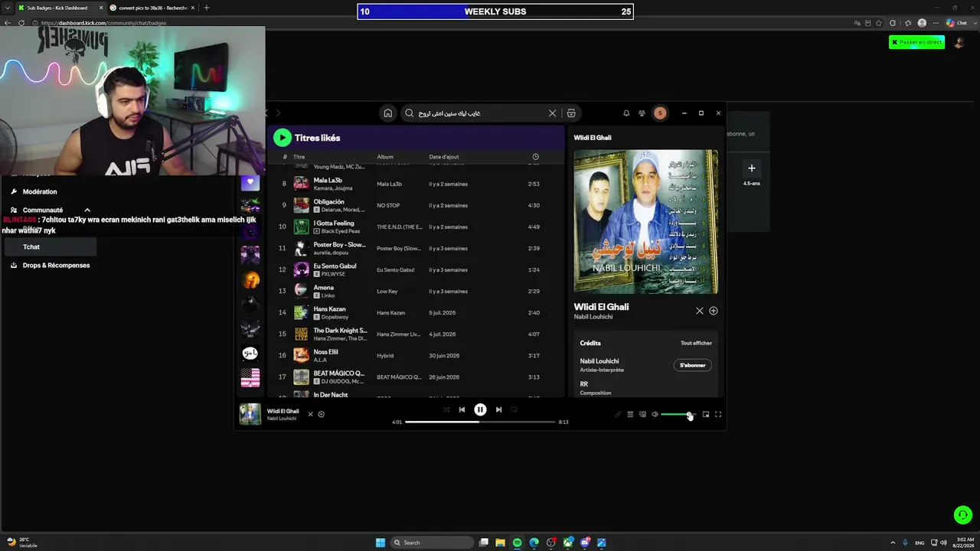The height and width of the screenshot is (551, 980).
Task: Toggle shuffle in the Spotify player
Action: click(x=446, y=409)
